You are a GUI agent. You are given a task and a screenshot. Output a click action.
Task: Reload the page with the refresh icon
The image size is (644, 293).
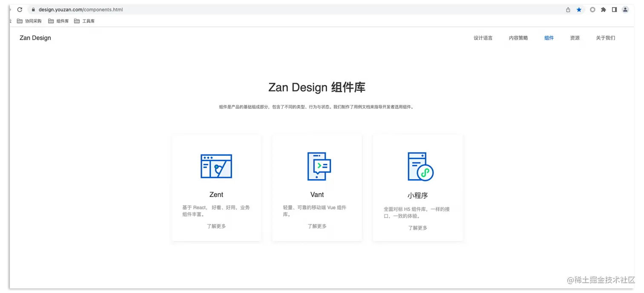tap(20, 9)
